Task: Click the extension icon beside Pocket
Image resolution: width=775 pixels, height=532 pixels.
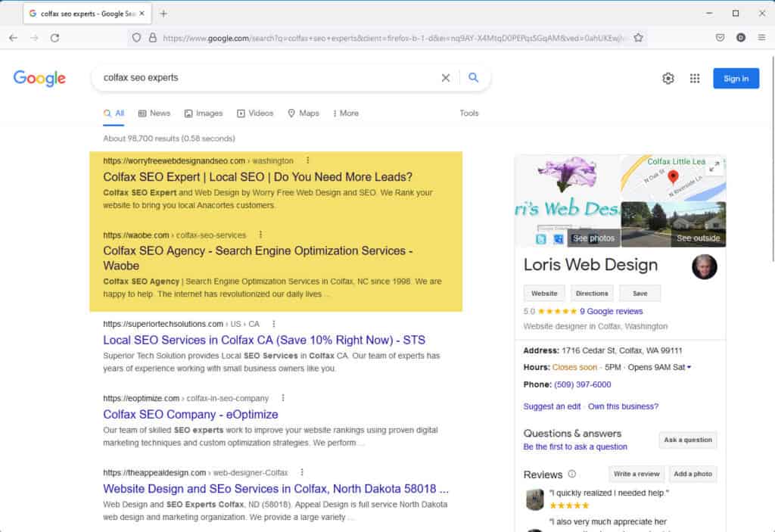Action: tap(740, 38)
